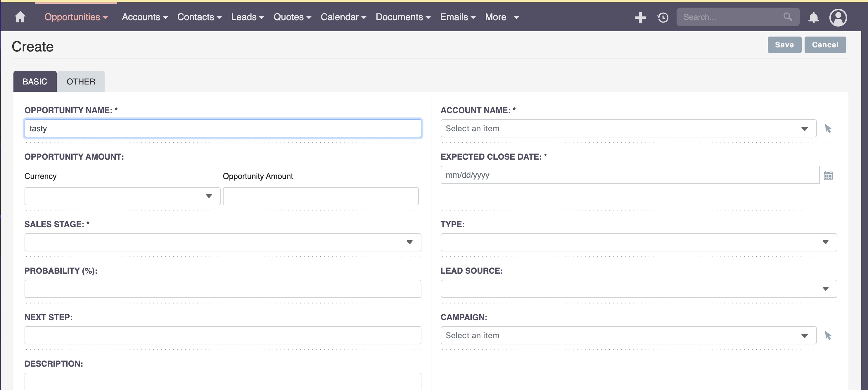Click the Description text area

click(x=223, y=382)
